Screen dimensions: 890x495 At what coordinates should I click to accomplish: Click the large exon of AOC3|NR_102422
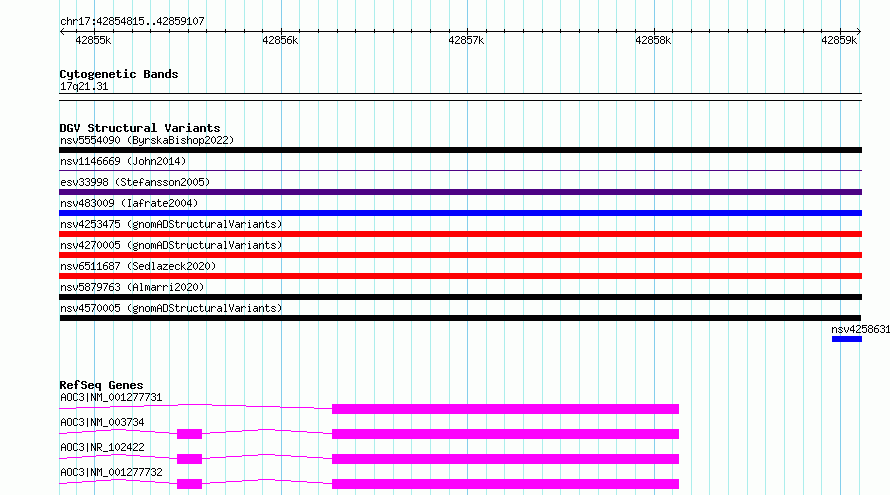[x=505, y=459]
